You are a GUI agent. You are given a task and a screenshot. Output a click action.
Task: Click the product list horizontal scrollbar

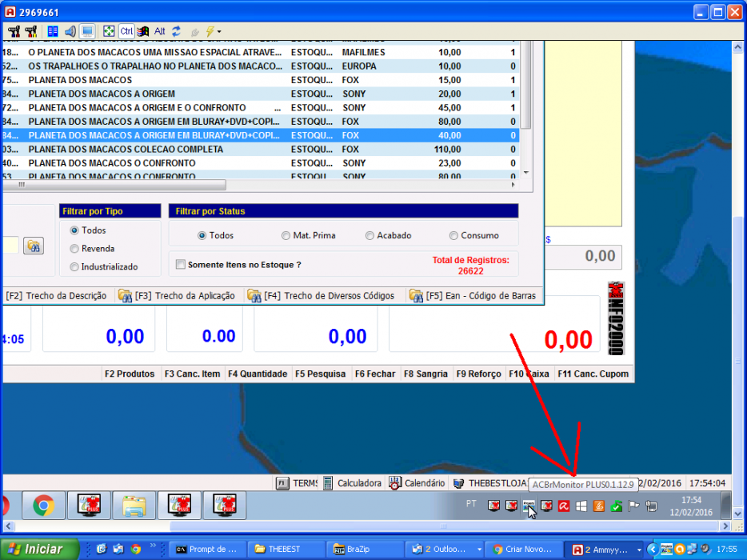[x=258, y=185]
